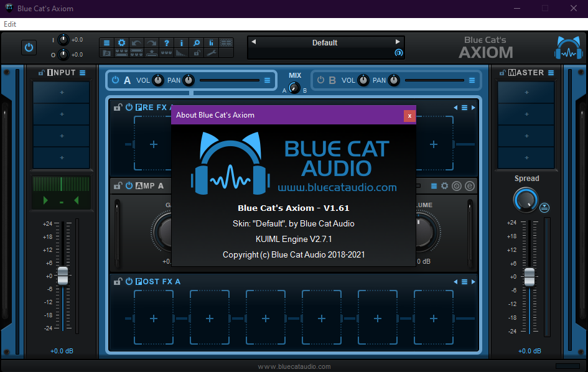588x372 pixels.
Task: Open the channel B menu
Action: click(x=472, y=80)
